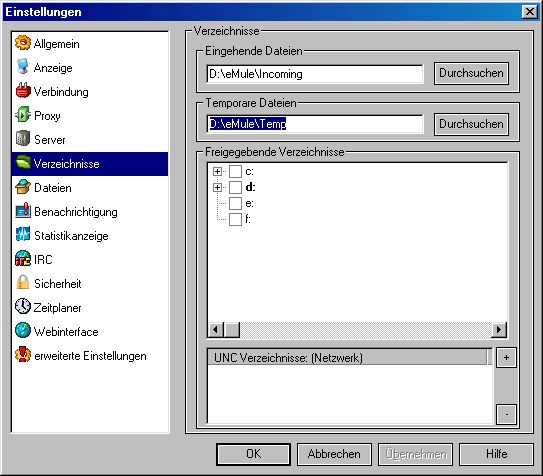Expand the d: drive tree node
The width and height of the screenshot is (543, 476).
(217, 187)
